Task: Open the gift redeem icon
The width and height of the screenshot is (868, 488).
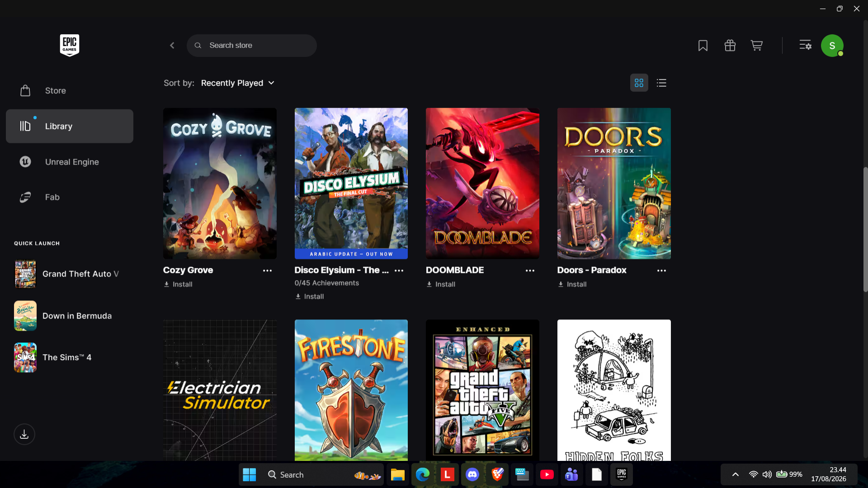Action: pyautogui.click(x=730, y=46)
